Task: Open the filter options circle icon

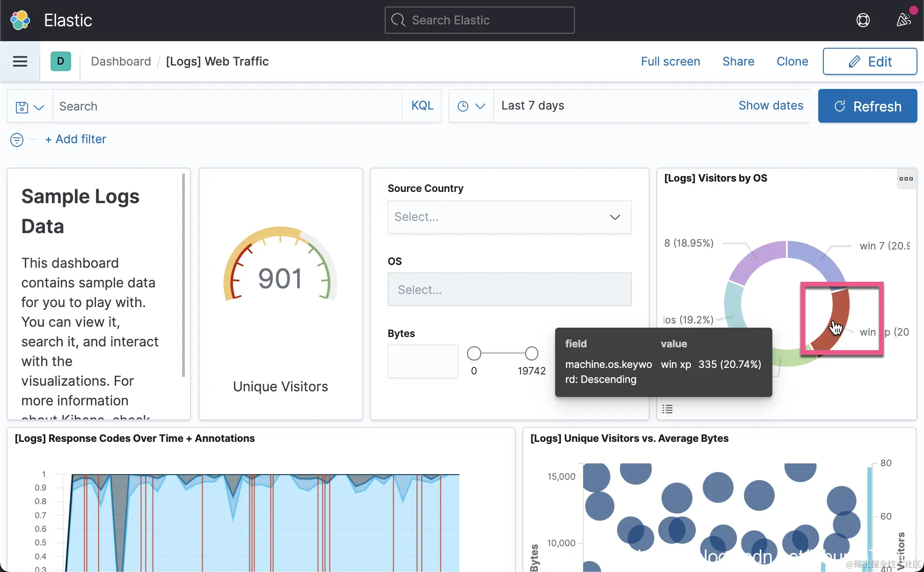Action: click(x=17, y=139)
